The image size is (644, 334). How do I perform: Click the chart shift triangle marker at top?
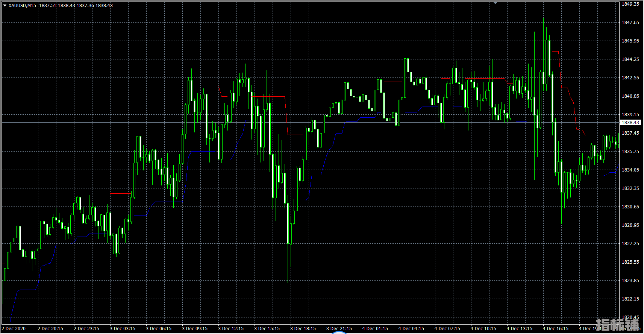pyautogui.click(x=496, y=3)
